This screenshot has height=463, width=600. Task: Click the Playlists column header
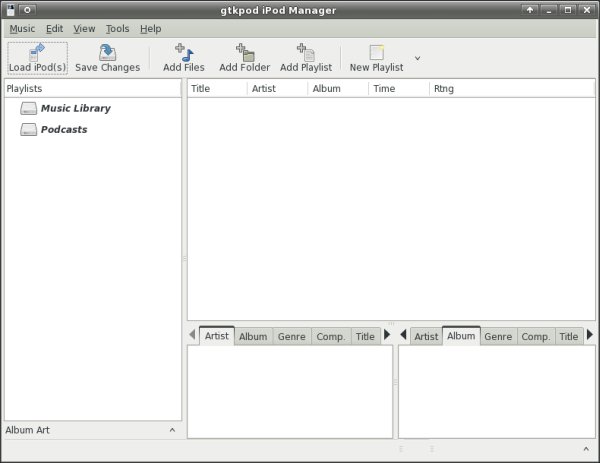(92, 88)
